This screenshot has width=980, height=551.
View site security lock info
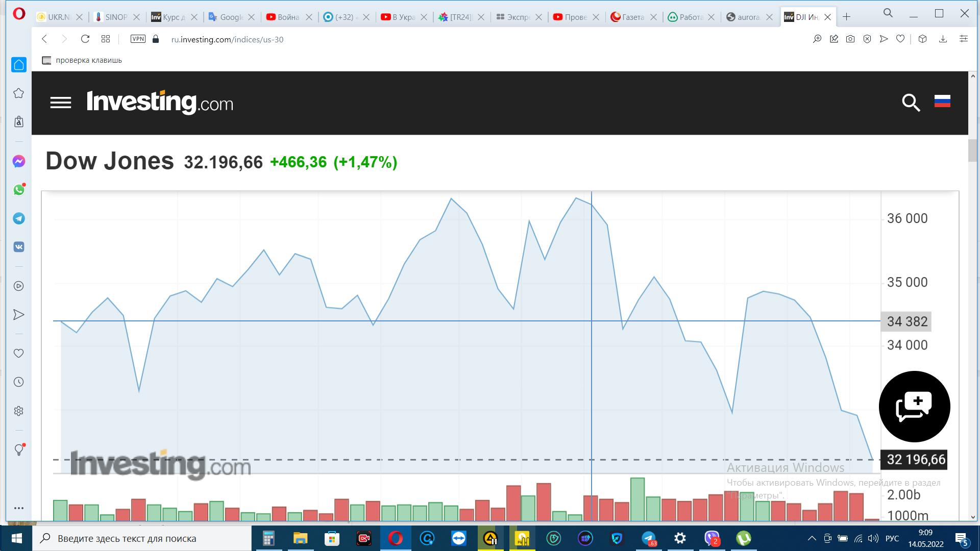pos(156,39)
